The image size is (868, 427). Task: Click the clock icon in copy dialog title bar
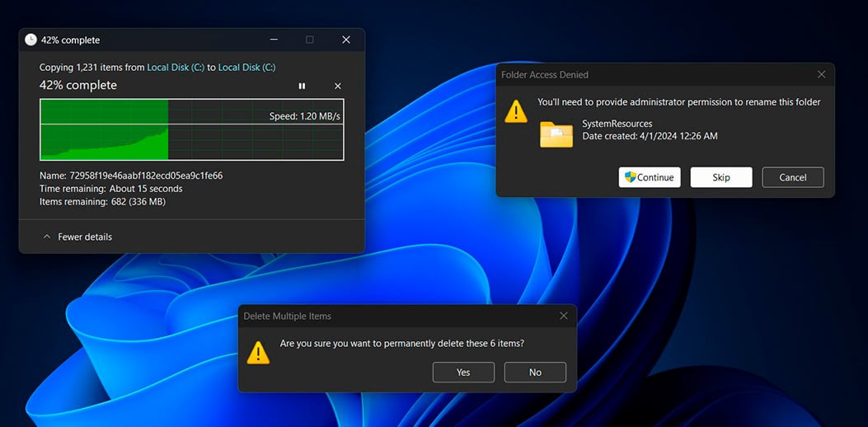click(30, 40)
